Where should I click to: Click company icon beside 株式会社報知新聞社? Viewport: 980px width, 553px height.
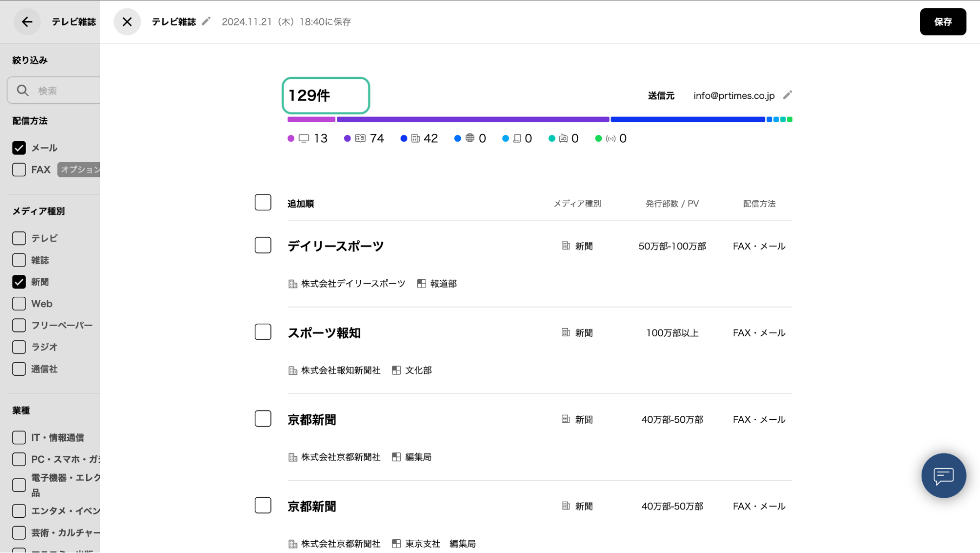tap(293, 371)
